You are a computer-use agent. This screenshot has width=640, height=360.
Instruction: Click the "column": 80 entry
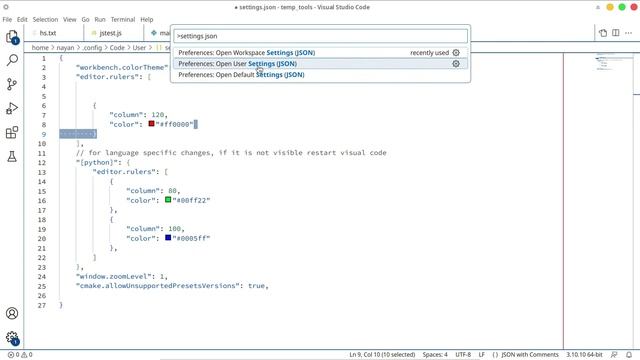153,191
